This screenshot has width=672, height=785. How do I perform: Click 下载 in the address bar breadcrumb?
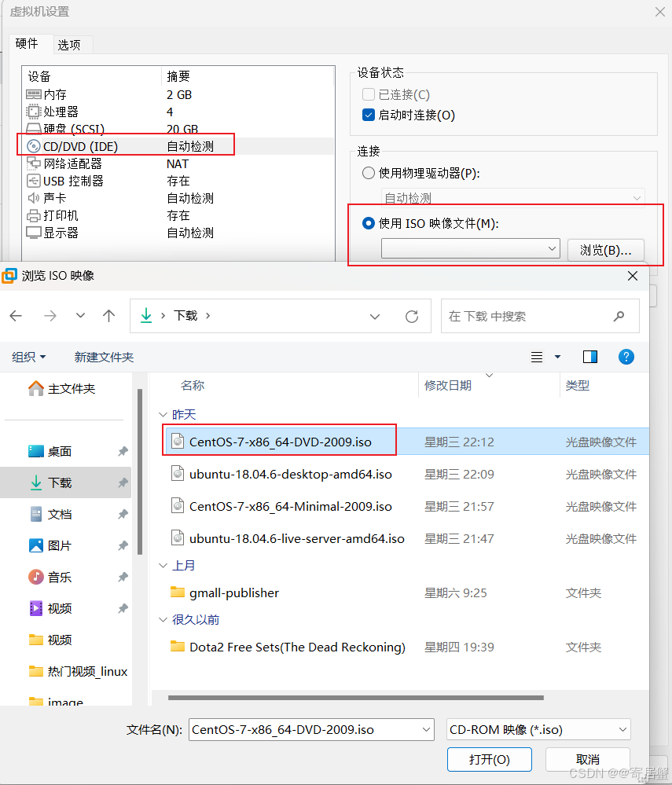[x=185, y=315]
